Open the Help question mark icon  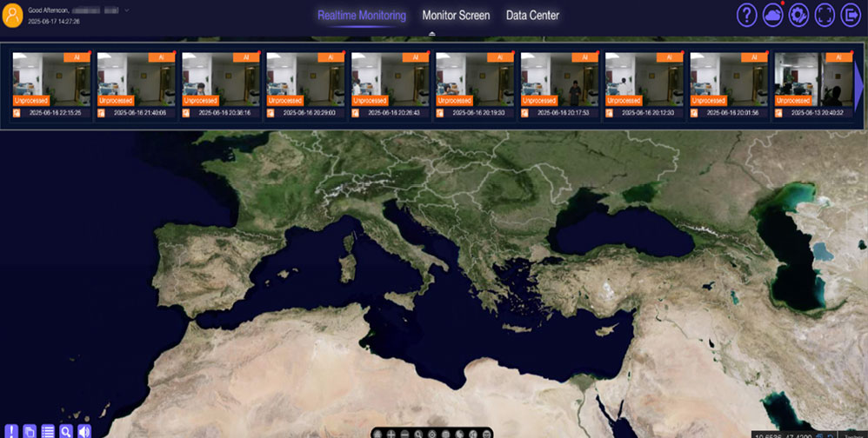[746, 15]
